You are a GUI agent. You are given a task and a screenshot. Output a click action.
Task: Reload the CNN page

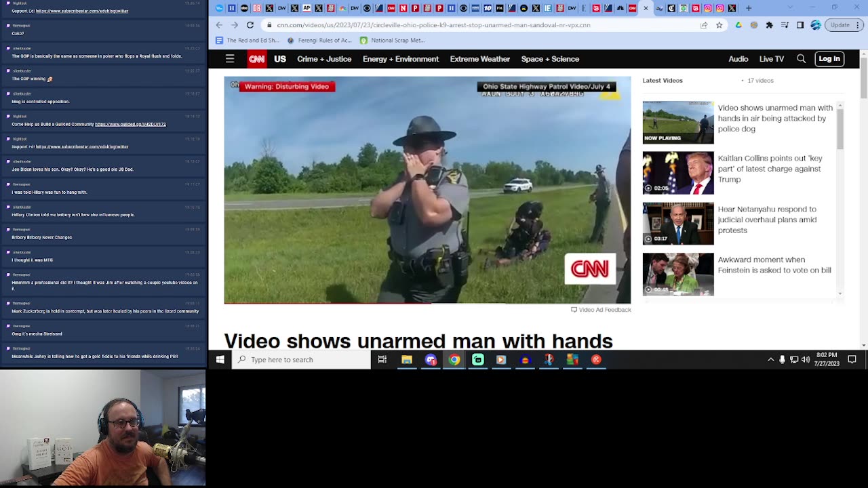point(250,25)
